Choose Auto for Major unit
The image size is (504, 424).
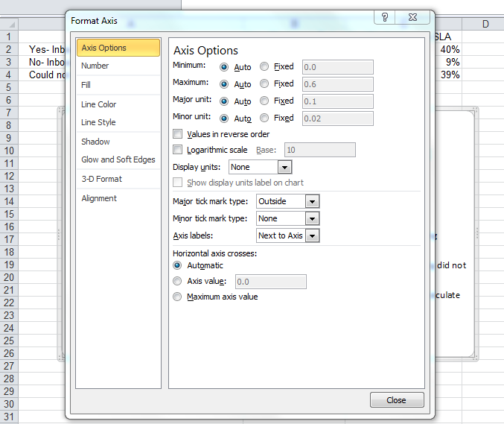224,101
